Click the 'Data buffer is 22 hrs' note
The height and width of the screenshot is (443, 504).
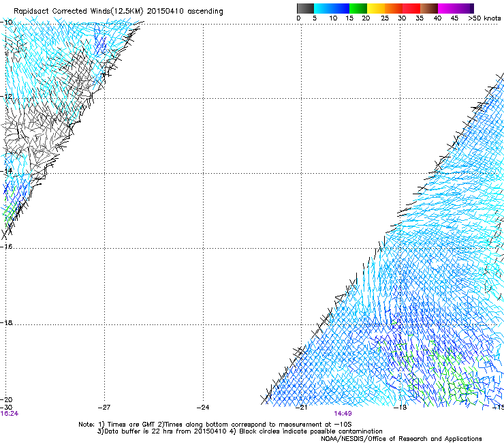(139, 431)
